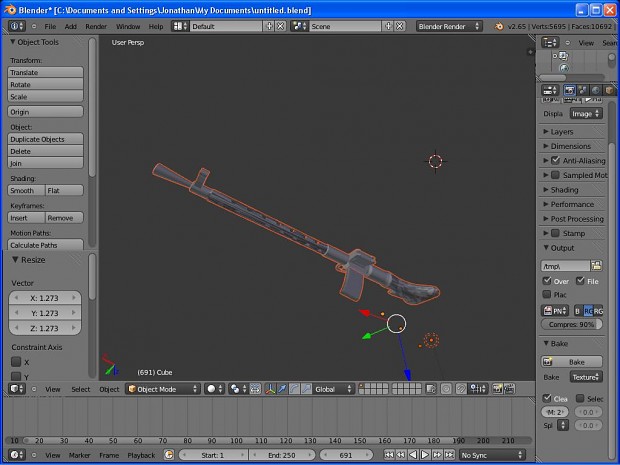Open the Help menu
The image size is (620, 465).
point(156,26)
